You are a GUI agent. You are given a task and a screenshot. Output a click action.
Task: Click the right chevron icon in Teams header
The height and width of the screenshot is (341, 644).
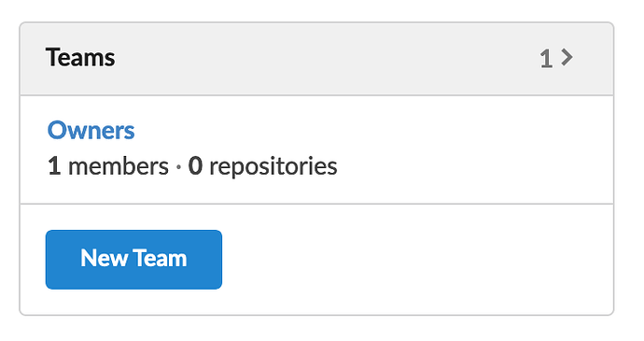567,57
